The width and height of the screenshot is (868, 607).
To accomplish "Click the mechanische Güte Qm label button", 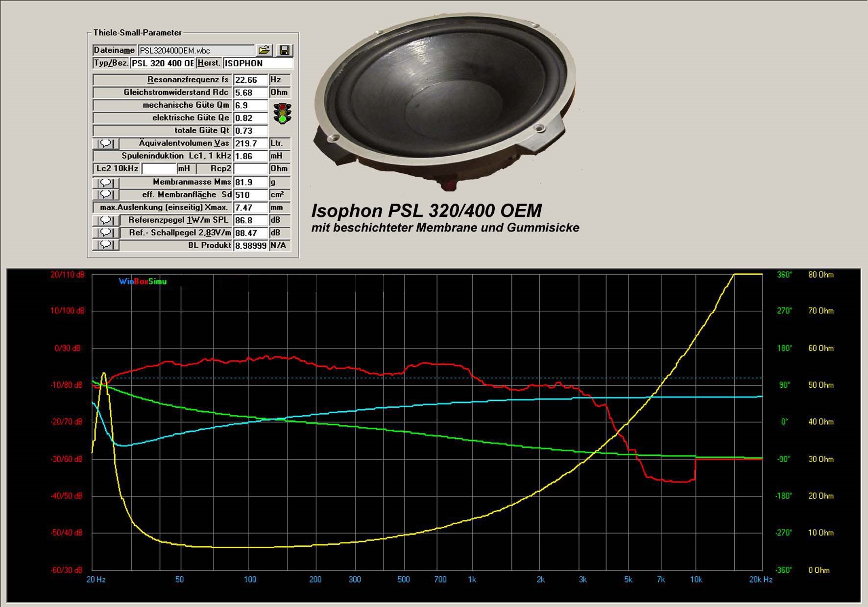I will pos(162,105).
